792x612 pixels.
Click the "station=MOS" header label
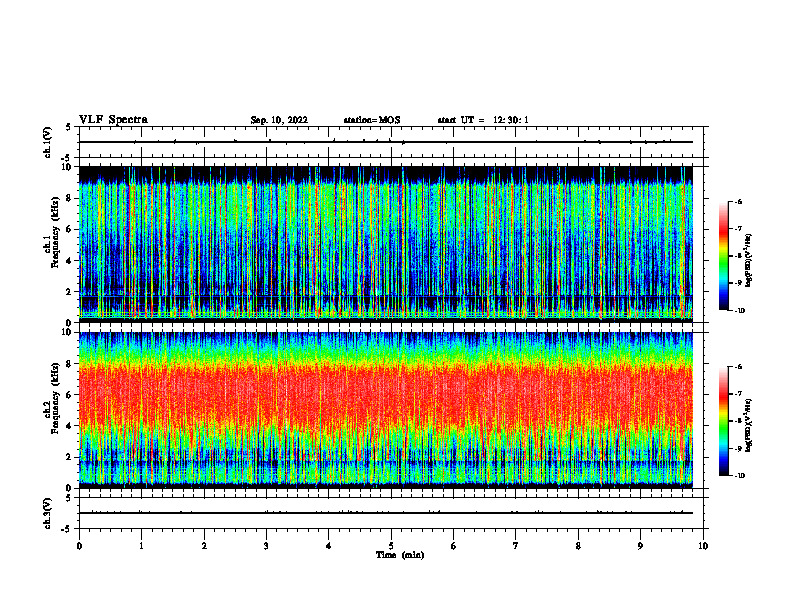tap(372, 120)
